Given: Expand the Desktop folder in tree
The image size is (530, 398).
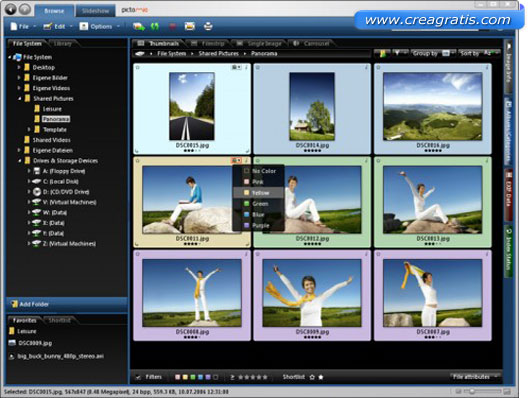Looking at the screenshot, I should [x=19, y=68].
